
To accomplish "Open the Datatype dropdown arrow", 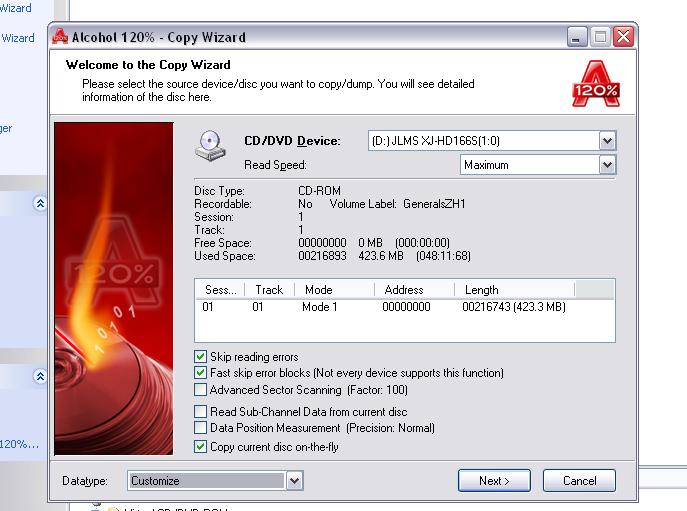I will point(294,481).
